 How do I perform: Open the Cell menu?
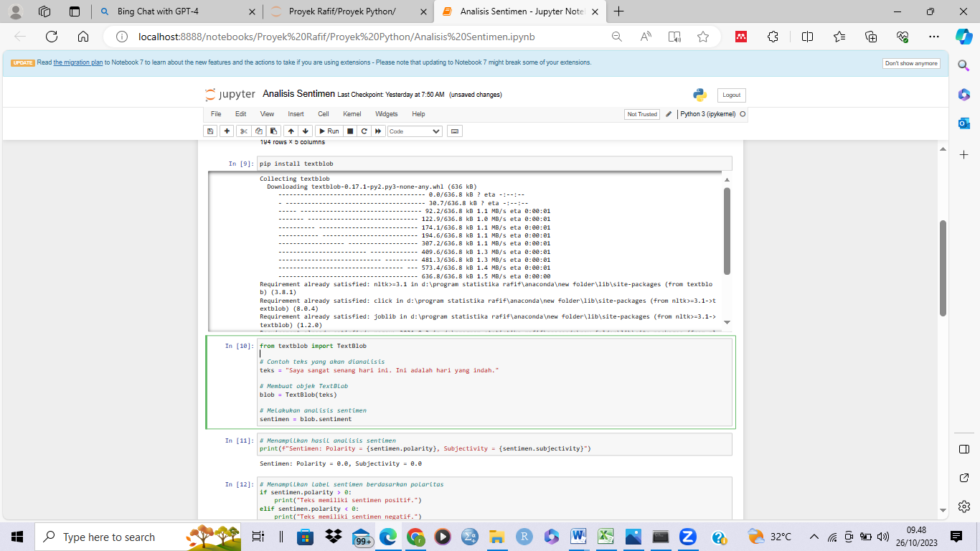[324, 114]
